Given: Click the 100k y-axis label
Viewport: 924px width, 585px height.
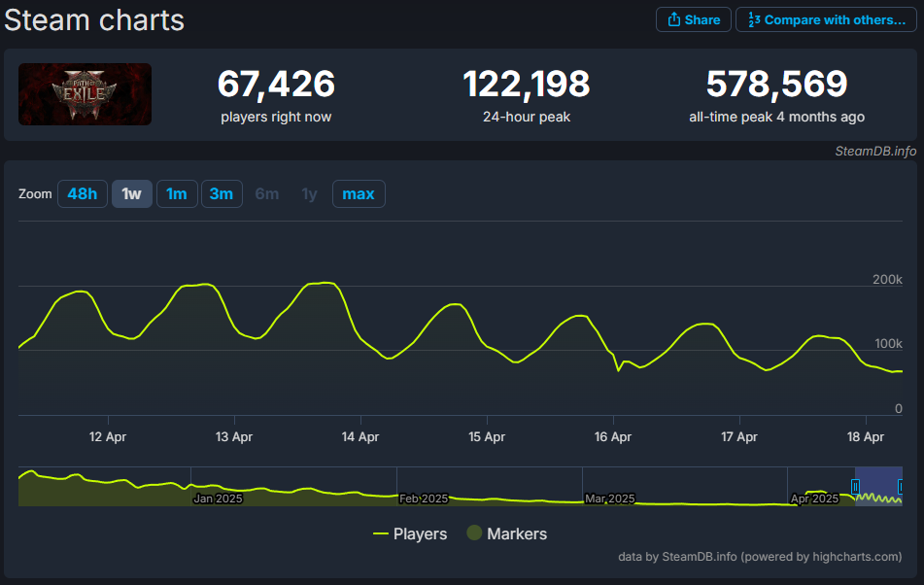Looking at the screenshot, I should (888, 343).
